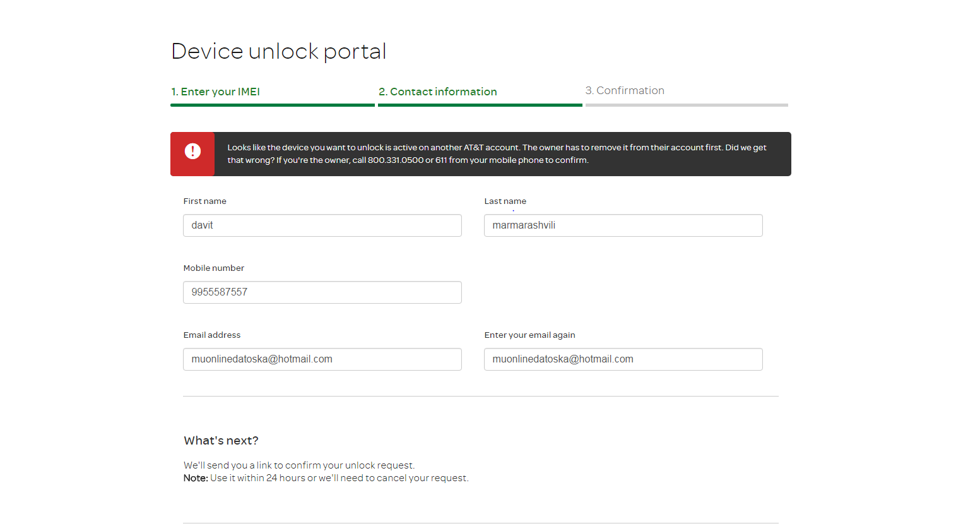This screenshot has width=980, height=526.
Task: Click the Device unlock portal heading
Action: click(x=278, y=51)
